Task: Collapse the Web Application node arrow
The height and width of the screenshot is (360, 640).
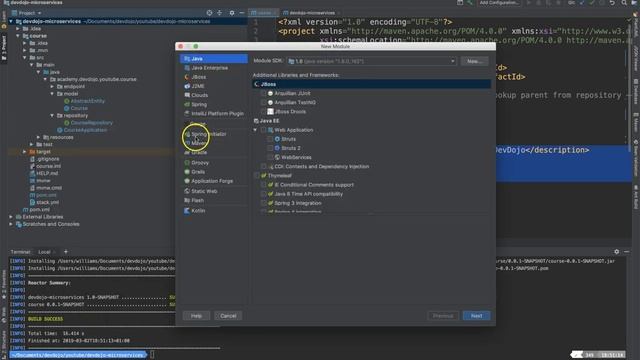Action: tap(255, 130)
